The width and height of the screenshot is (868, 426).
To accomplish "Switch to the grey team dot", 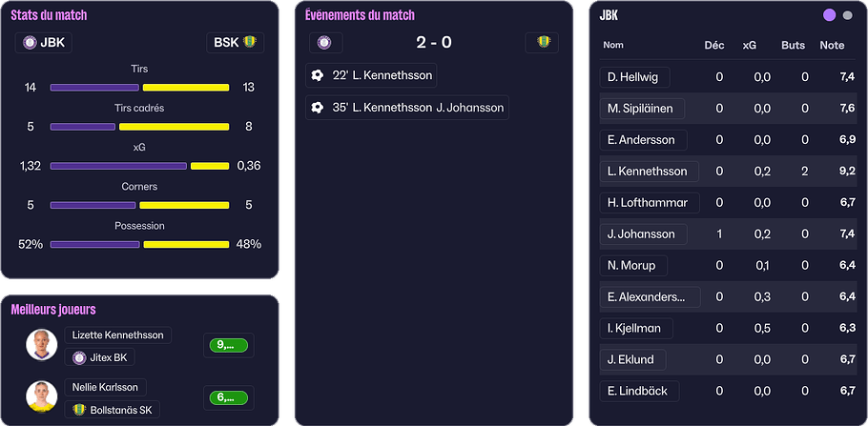I will pos(848,15).
